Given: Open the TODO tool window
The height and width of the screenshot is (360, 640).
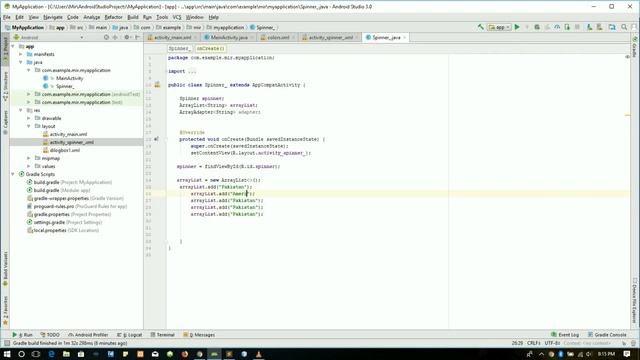Looking at the screenshot, I should click(x=50, y=335).
